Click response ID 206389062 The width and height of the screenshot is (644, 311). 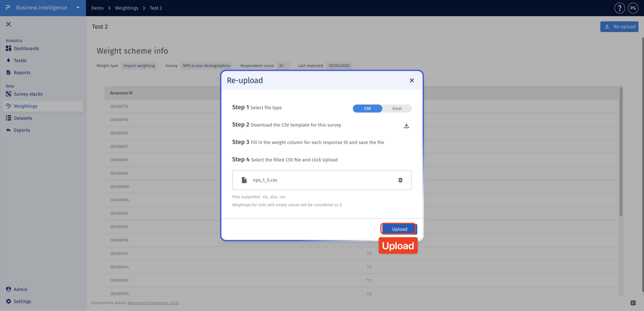(119, 280)
